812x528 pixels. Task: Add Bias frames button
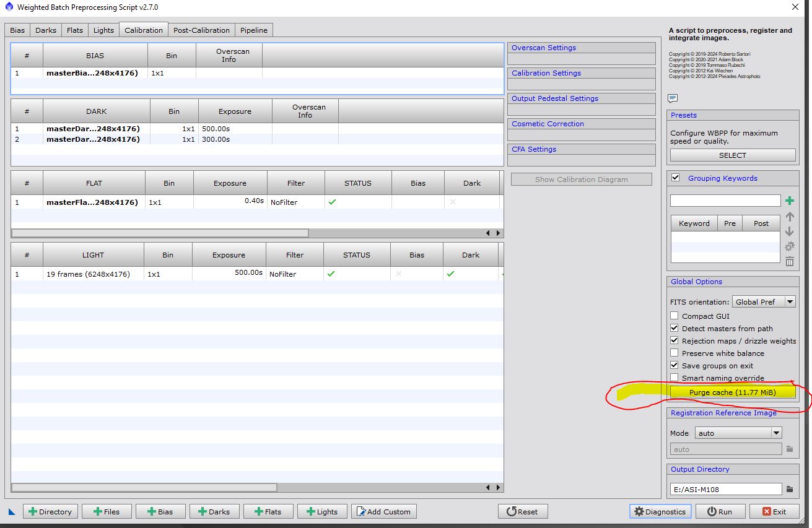(160, 511)
